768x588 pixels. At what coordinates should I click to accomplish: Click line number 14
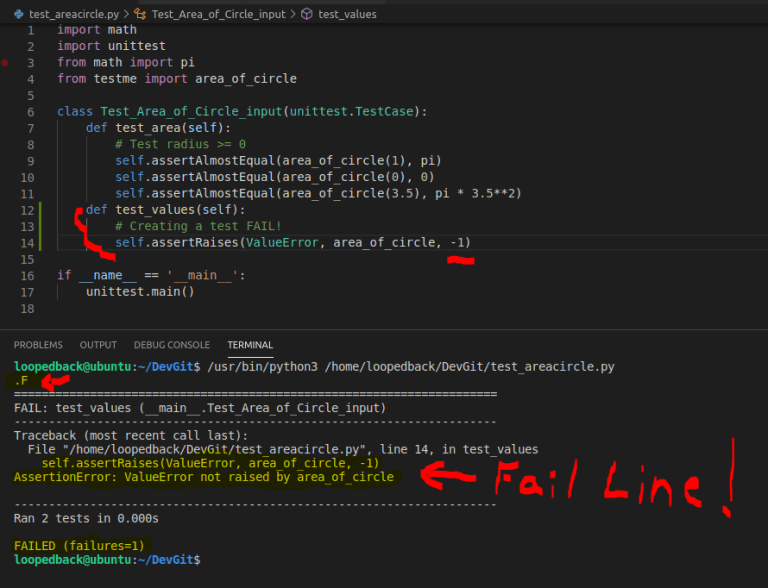pyautogui.click(x=27, y=244)
